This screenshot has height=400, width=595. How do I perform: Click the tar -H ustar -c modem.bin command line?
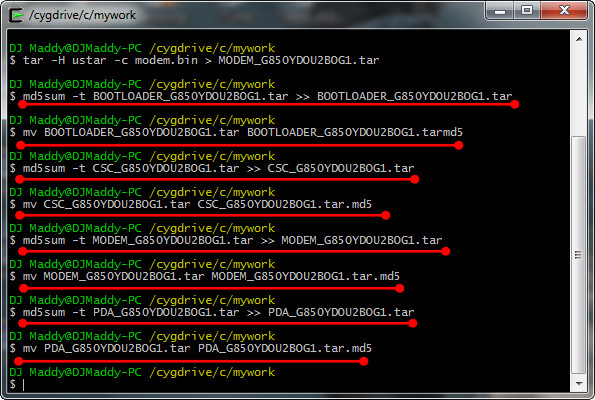194,60
